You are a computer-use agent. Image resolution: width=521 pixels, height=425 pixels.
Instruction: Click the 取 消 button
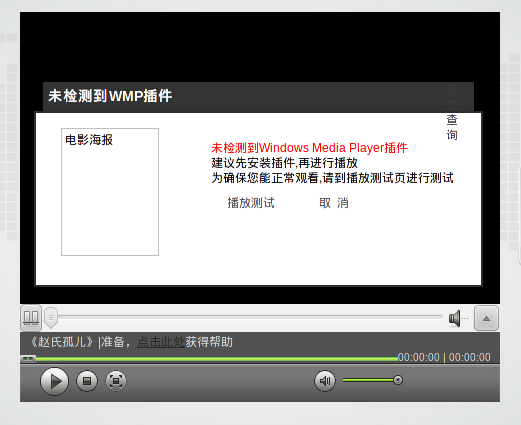click(x=334, y=203)
